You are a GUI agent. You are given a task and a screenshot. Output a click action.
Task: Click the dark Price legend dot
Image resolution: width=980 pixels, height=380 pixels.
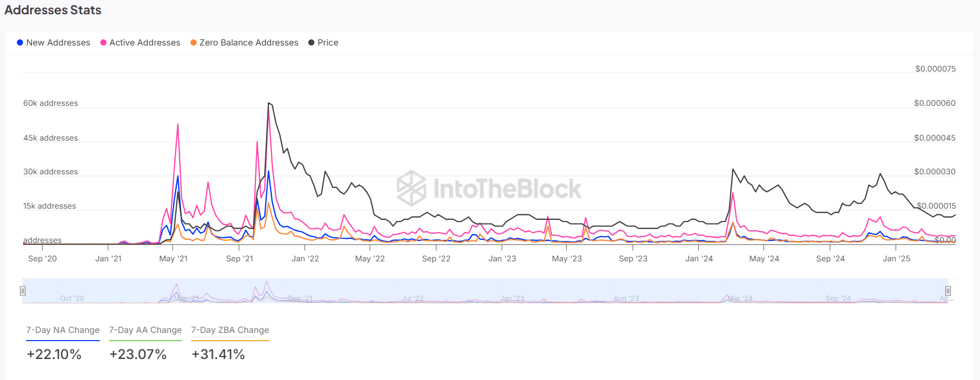(x=311, y=42)
